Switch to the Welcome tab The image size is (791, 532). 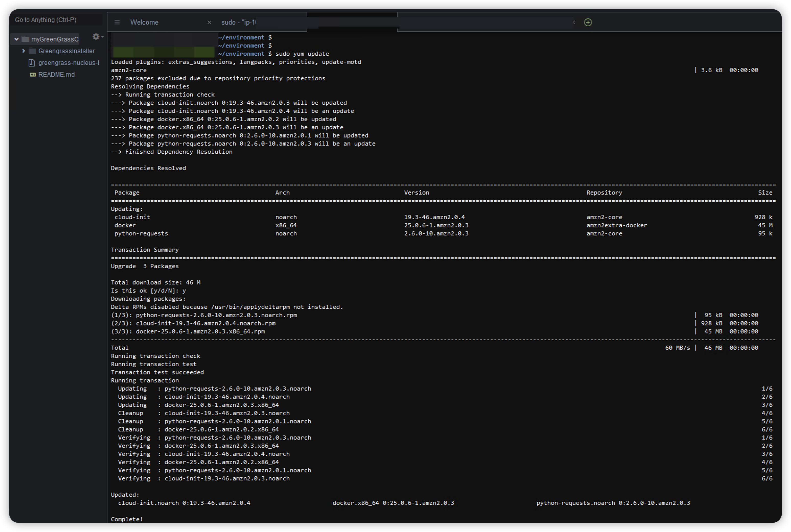point(144,22)
